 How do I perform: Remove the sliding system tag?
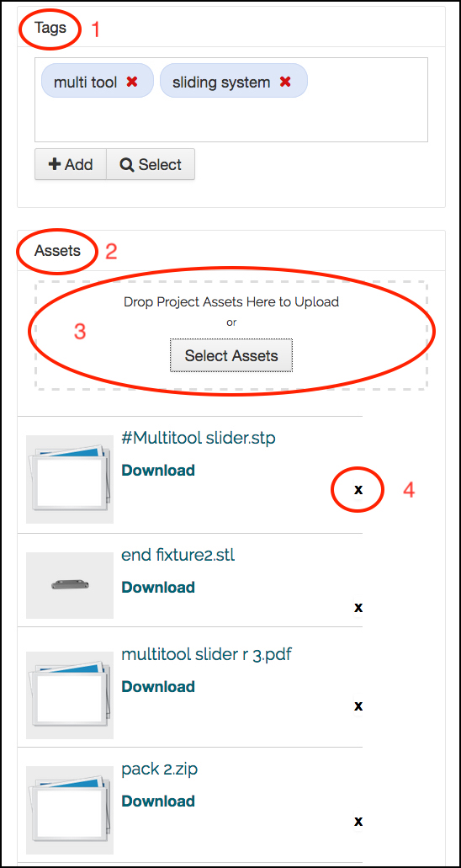click(x=285, y=82)
